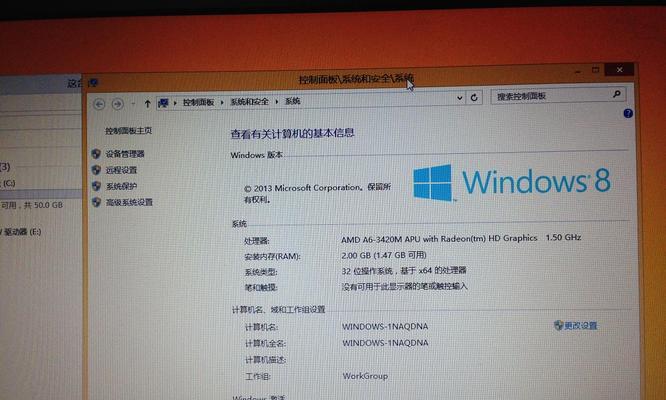Click the RAM value 2.00 GB
666x400 pixels.
pyautogui.click(x=384, y=255)
